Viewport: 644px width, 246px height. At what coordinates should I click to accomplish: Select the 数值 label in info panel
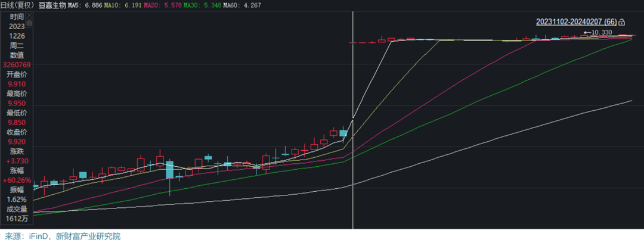point(17,55)
